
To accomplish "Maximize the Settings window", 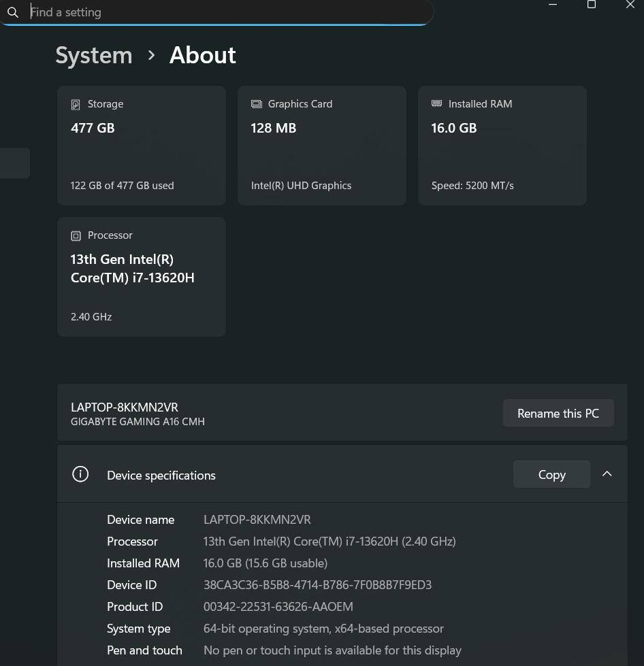I will [x=592, y=5].
